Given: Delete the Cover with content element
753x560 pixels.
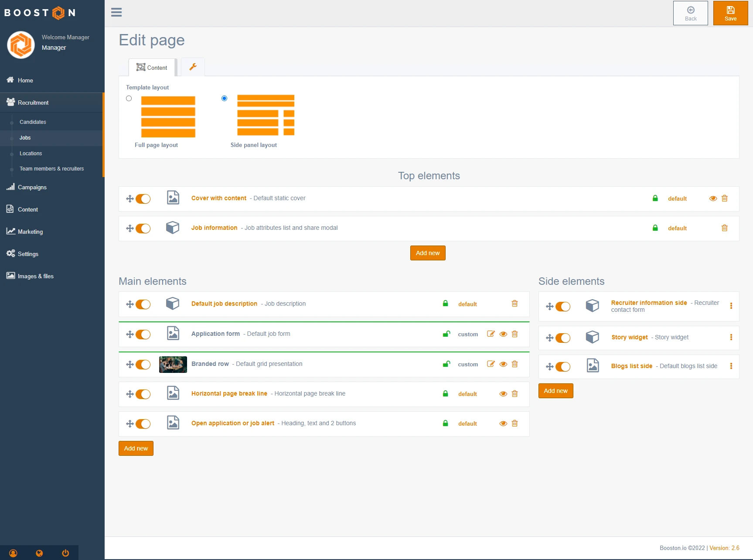Looking at the screenshot, I should point(724,198).
